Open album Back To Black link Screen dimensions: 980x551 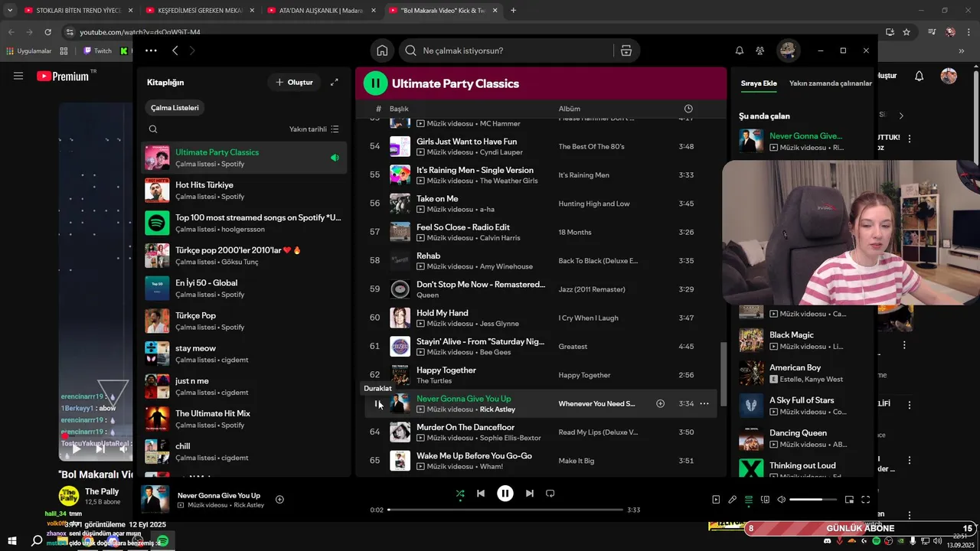tap(598, 261)
